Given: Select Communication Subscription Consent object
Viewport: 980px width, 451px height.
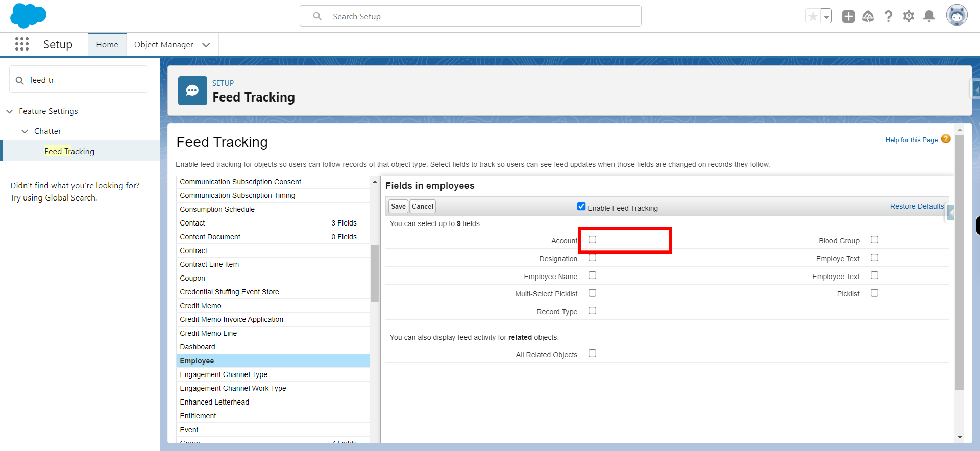Looking at the screenshot, I should point(273,182).
